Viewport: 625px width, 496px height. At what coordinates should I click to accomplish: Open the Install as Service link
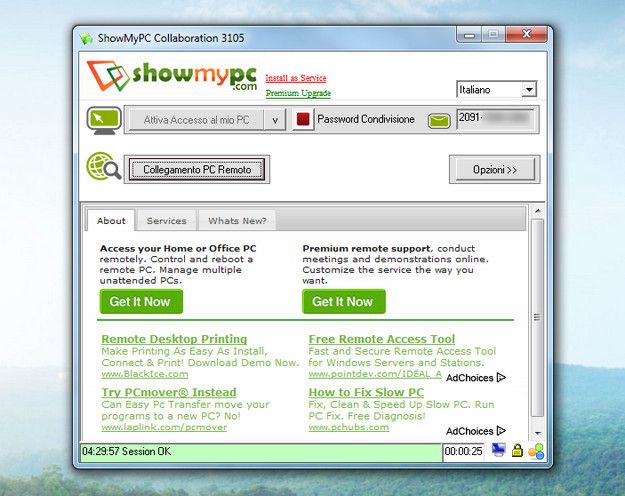tap(296, 78)
